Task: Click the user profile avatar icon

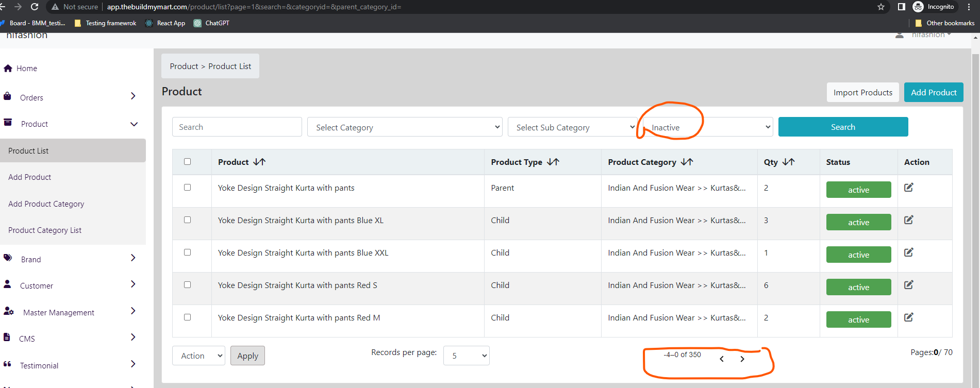Action: click(x=900, y=35)
